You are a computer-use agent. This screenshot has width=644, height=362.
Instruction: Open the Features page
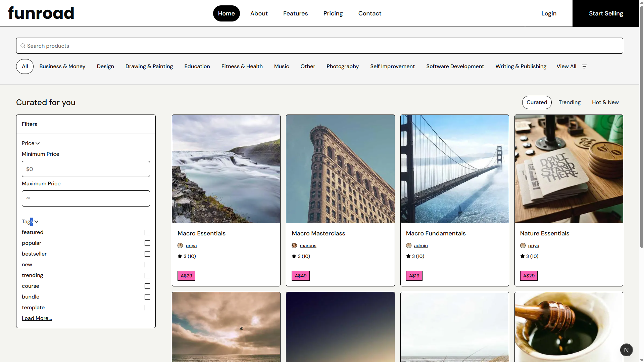pos(295,13)
